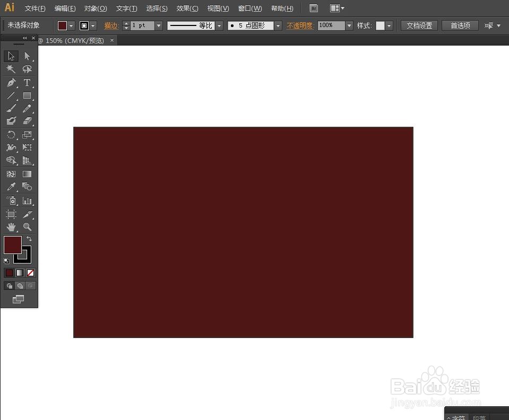Select the Hand tool
The width and height of the screenshot is (509, 420).
11,226
